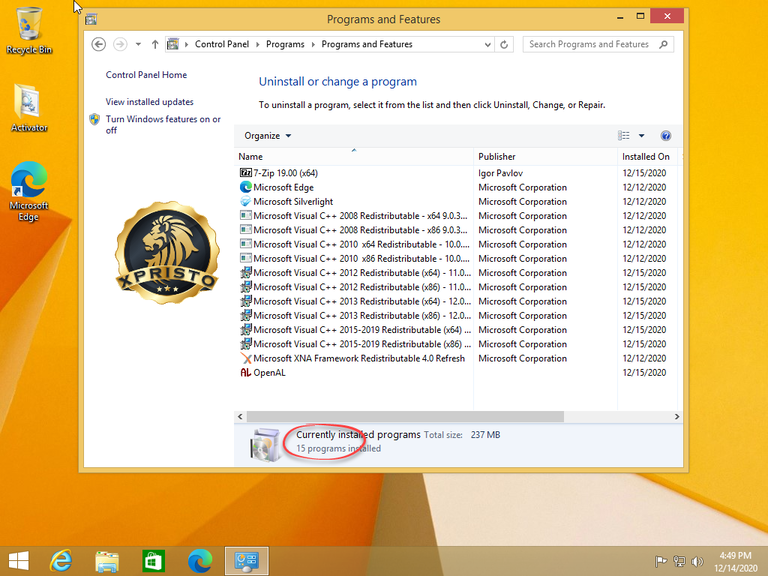Sort by Installed On column header
This screenshot has height=576, width=768.
(647, 157)
